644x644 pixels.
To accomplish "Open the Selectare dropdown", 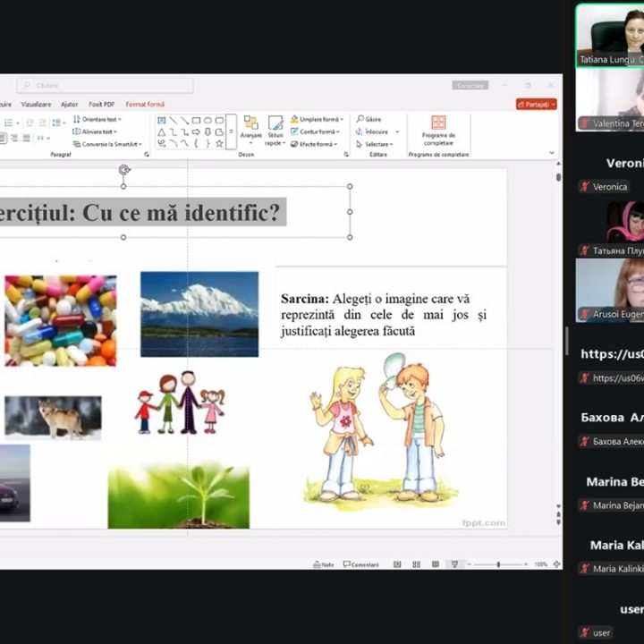I will (x=376, y=144).
